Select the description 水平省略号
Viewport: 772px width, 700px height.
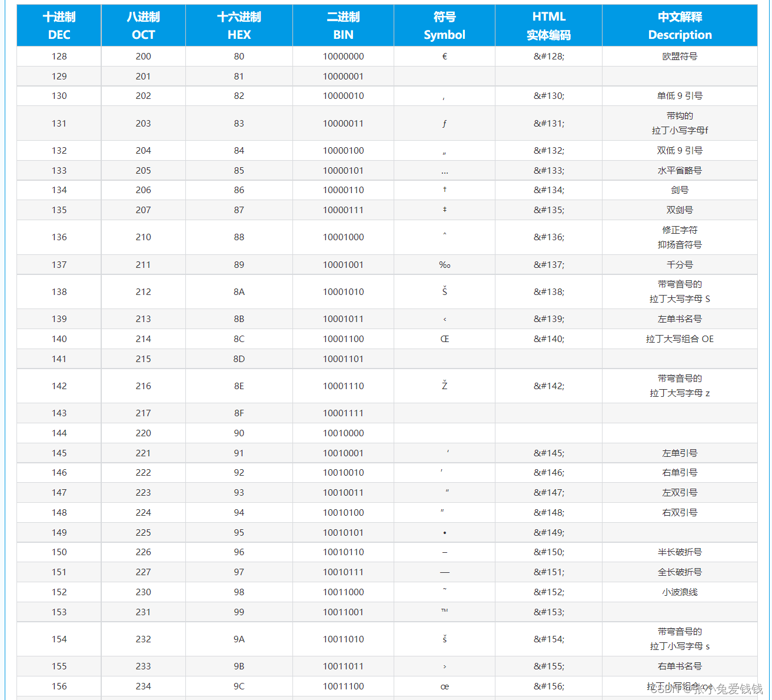(x=680, y=171)
